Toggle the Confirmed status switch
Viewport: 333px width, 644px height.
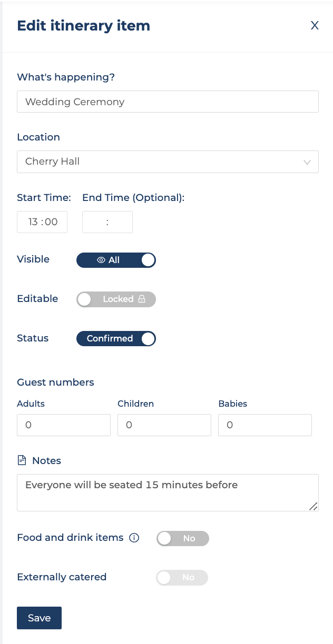point(116,338)
